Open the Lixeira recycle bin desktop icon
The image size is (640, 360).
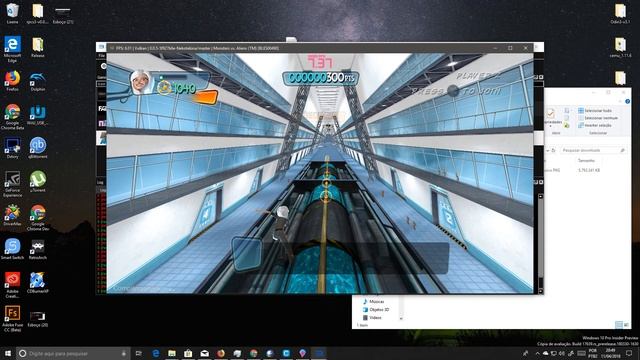[x=12, y=13]
